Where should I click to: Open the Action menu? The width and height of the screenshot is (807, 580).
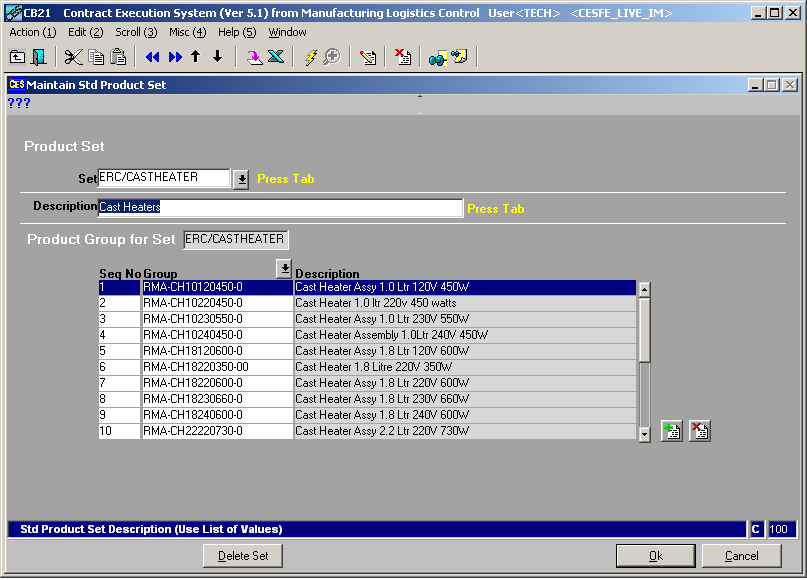(32, 32)
